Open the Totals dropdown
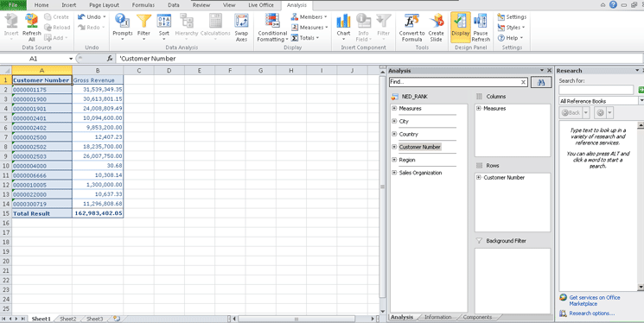This screenshot has width=644, height=323. coord(305,38)
